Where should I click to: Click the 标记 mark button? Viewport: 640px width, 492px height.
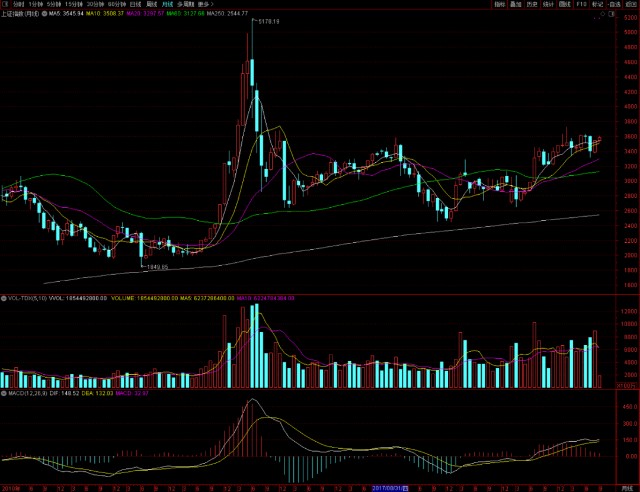598,4
